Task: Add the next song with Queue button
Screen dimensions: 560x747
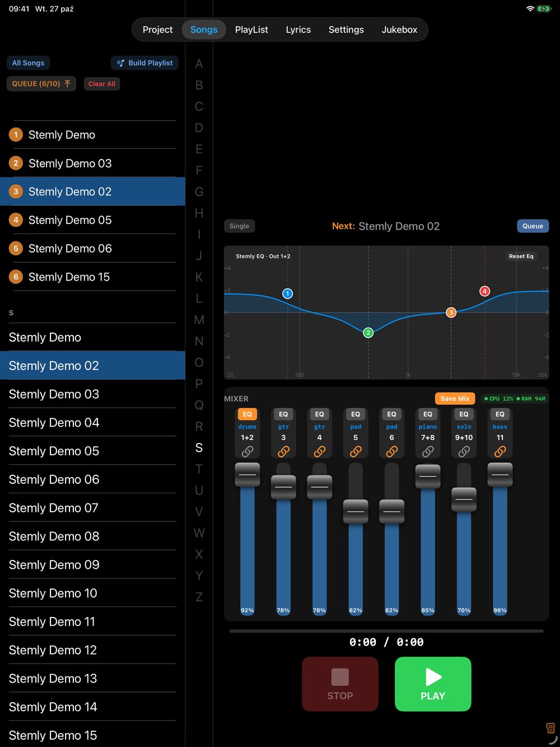Action: coord(533,226)
